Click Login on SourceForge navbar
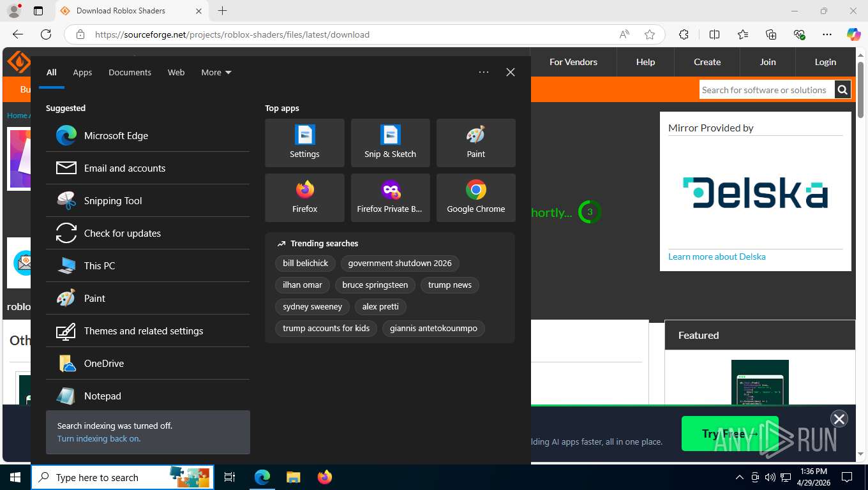Screen dimensions: 868x490 (x=825, y=62)
